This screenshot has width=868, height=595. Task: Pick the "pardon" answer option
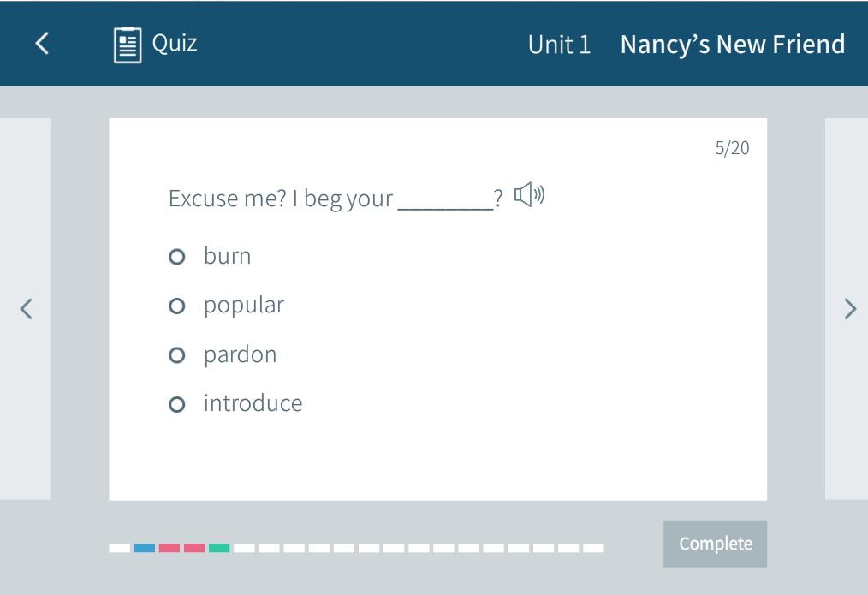click(177, 355)
